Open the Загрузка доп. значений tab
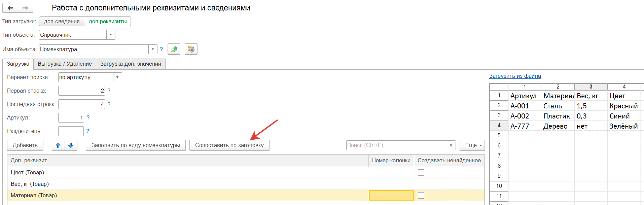 pos(131,64)
